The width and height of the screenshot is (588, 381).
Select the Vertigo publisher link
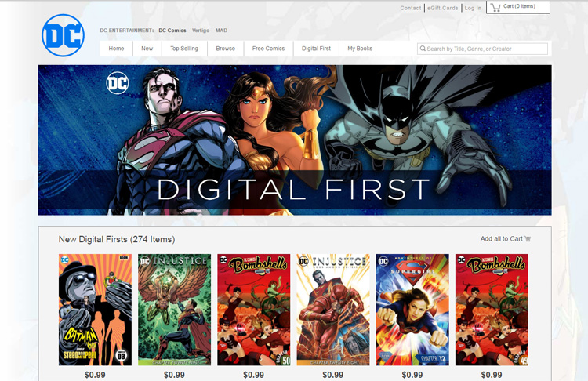coord(201,31)
